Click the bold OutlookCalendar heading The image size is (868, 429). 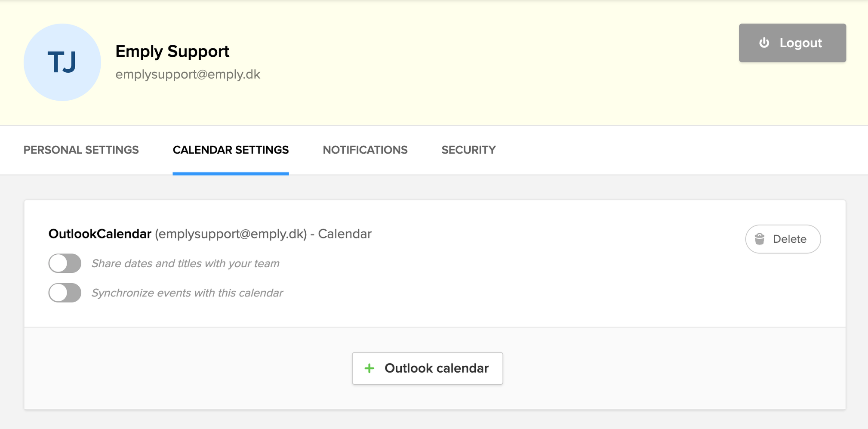pyautogui.click(x=100, y=234)
